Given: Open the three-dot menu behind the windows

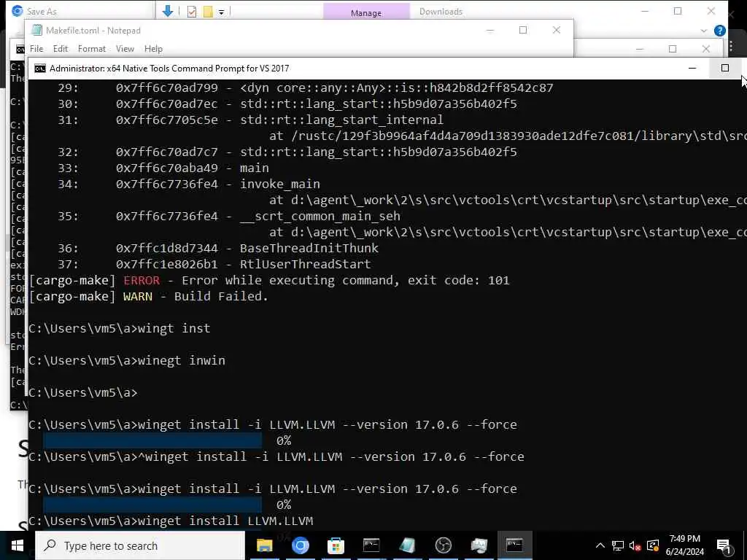Looking at the screenshot, I should coord(731,46).
